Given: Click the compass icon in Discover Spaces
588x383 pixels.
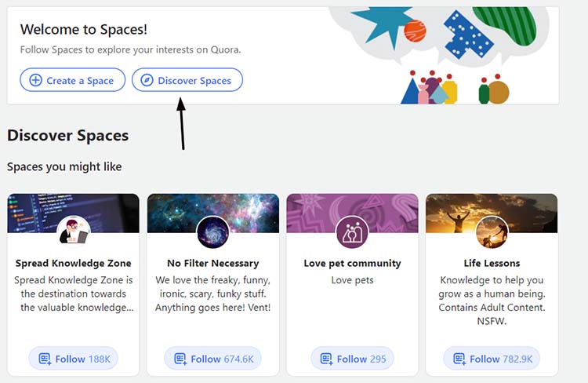Looking at the screenshot, I should tap(147, 80).
